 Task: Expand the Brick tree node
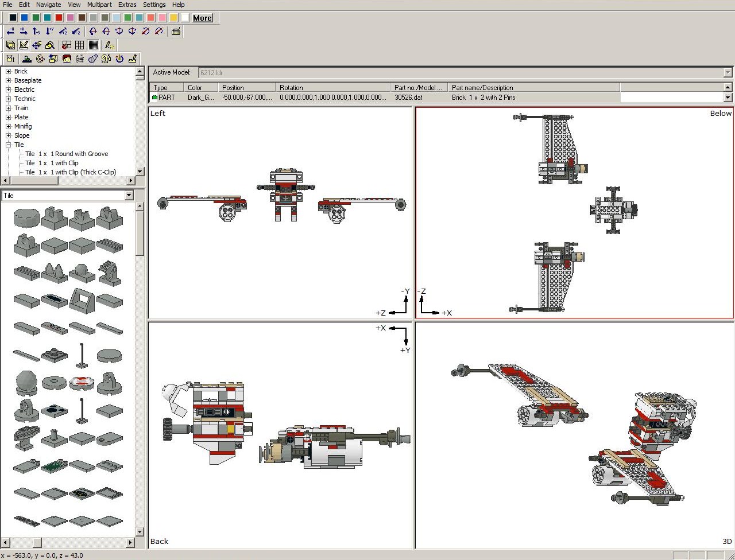(x=9, y=71)
